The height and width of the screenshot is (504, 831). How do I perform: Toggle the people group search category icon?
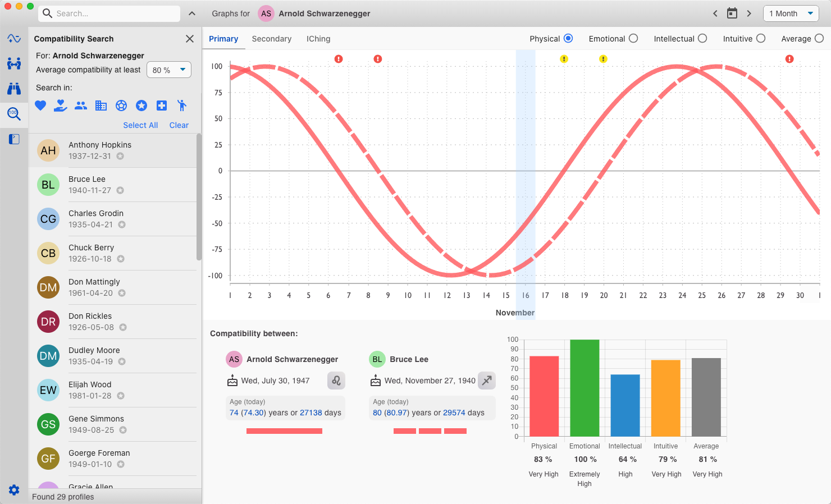click(x=81, y=106)
